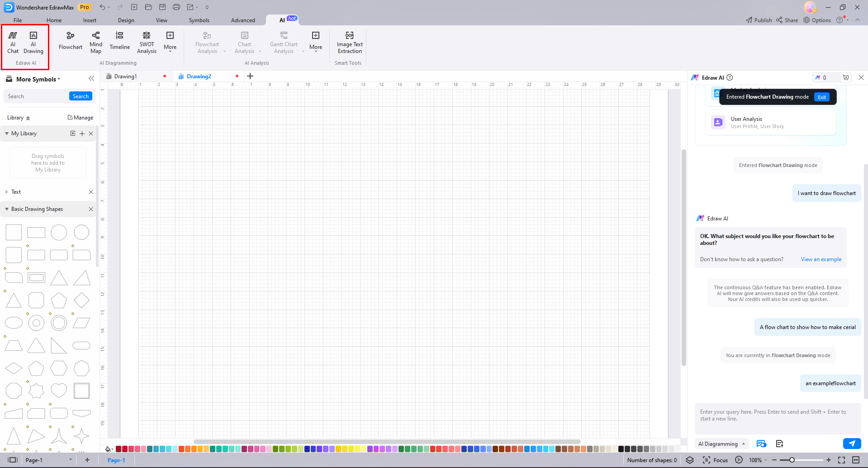Zoom in with the plus icon
868x468 pixels.
[x=829, y=460]
